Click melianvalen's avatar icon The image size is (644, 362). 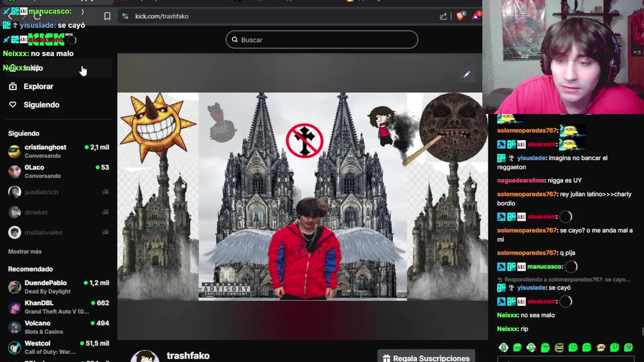(15, 232)
